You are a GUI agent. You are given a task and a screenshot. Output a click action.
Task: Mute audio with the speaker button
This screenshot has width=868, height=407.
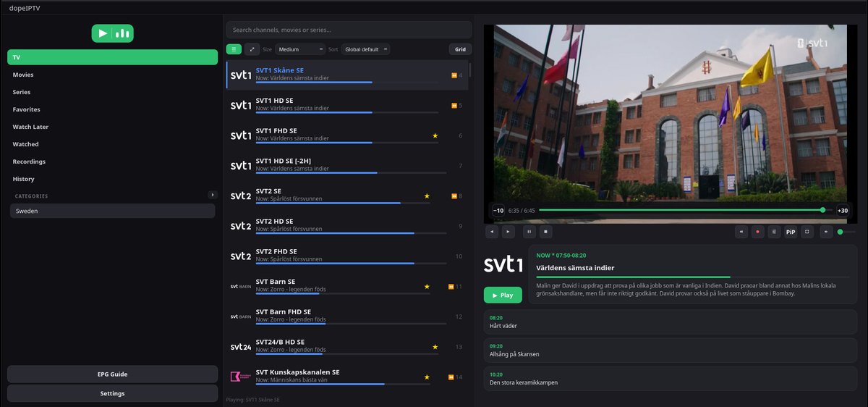click(826, 232)
